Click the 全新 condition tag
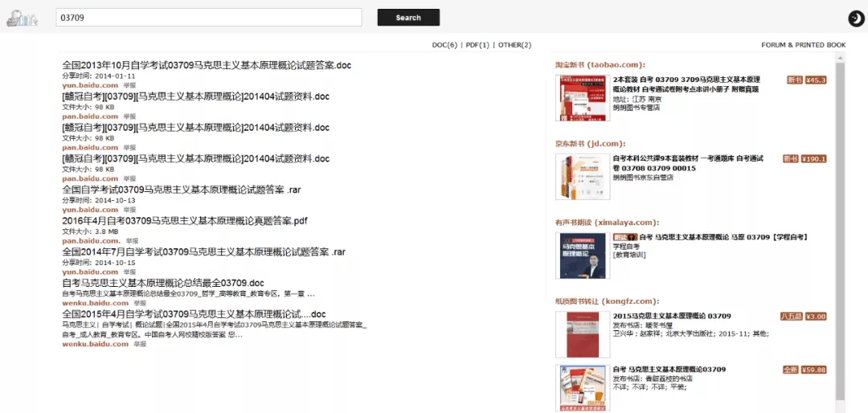This screenshot has height=413, width=868. 791,370
